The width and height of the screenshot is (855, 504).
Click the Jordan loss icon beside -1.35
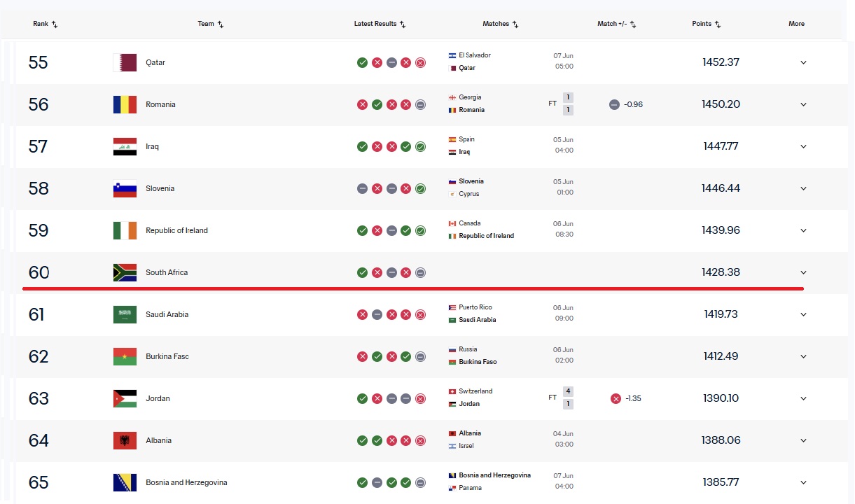pyautogui.click(x=616, y=398)
